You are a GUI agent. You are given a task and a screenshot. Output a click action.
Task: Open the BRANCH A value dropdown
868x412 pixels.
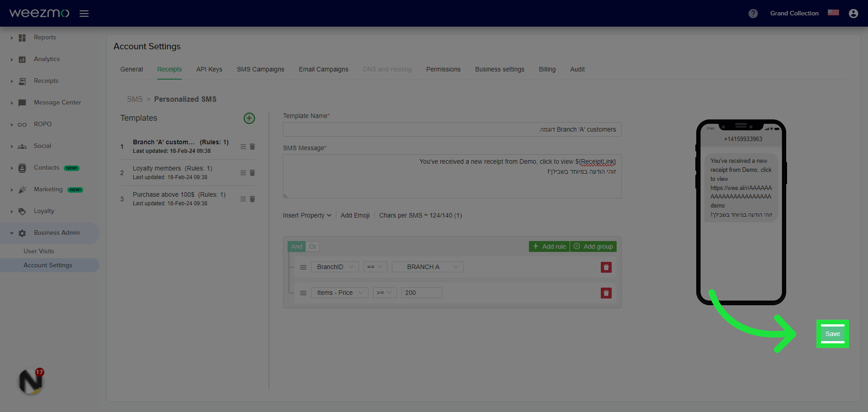pos(428,267)
